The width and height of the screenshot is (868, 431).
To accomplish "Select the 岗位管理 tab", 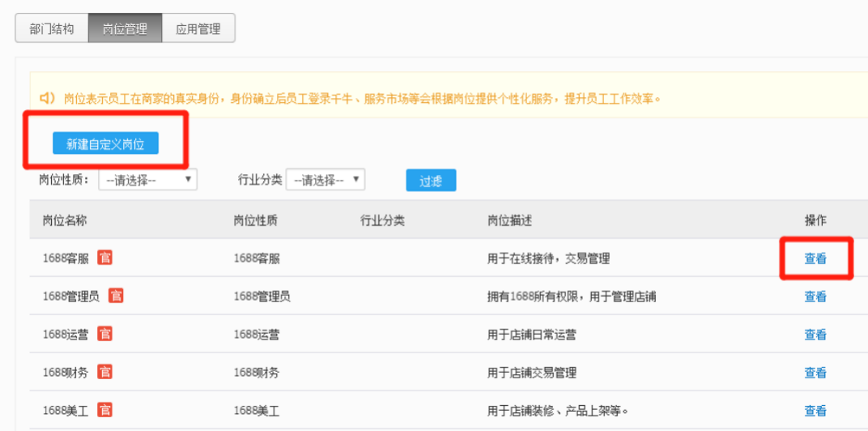I will click(126, 29).
